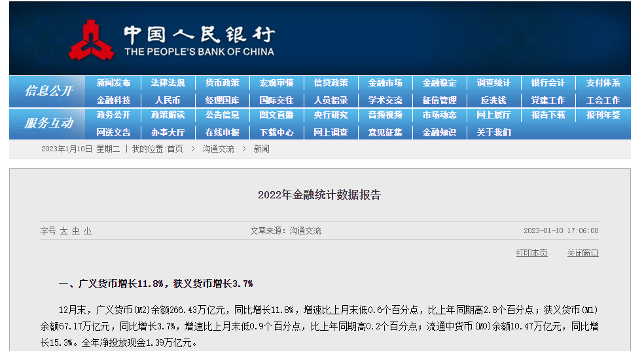The height and width of the screenshot is (351, 644).
Task: Open the 新闻发布 menu item
Action: [113, 83]
